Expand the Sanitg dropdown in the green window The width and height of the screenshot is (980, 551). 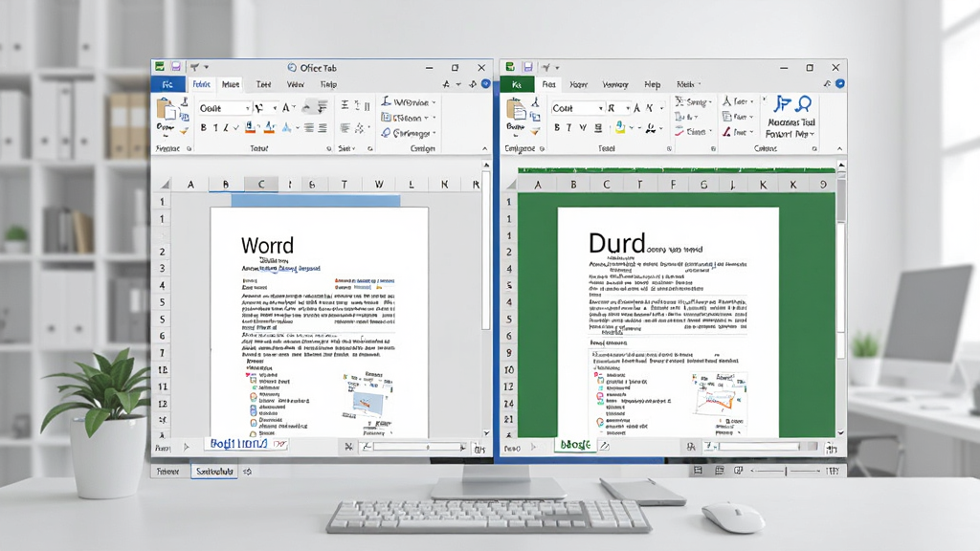710,101
